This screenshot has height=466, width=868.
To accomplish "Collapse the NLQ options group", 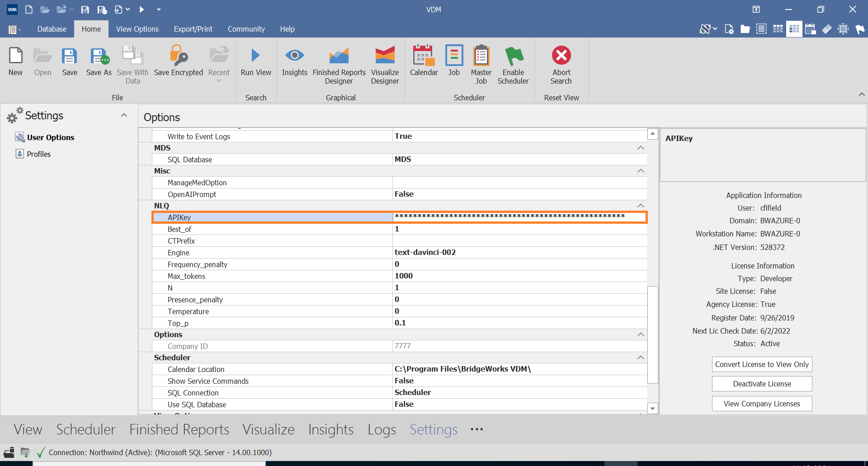I will click(x=641, y=206).
